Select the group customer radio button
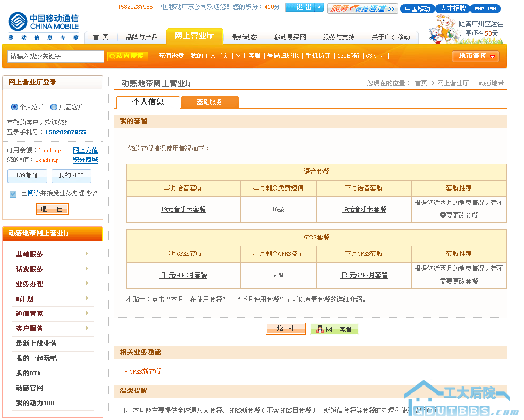This screenshot has height=420, width=524. tap(54, 107)
